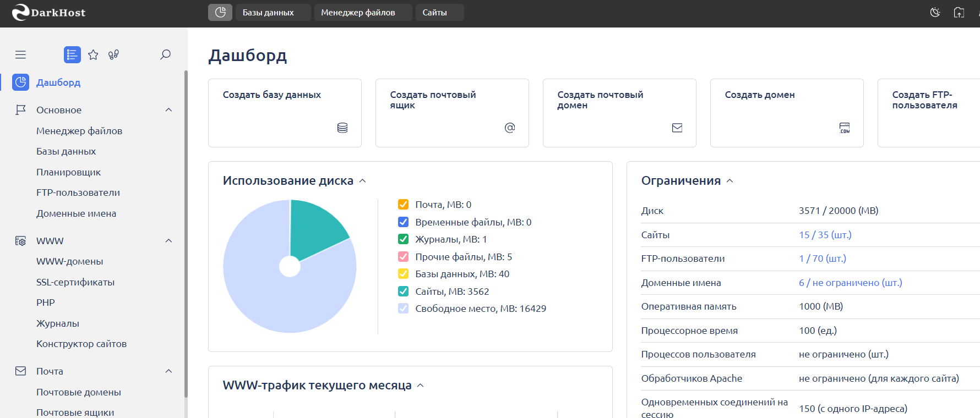Click the sidebar search magnifier icon
Screen dimensions: 980x418
click(165, 54)
